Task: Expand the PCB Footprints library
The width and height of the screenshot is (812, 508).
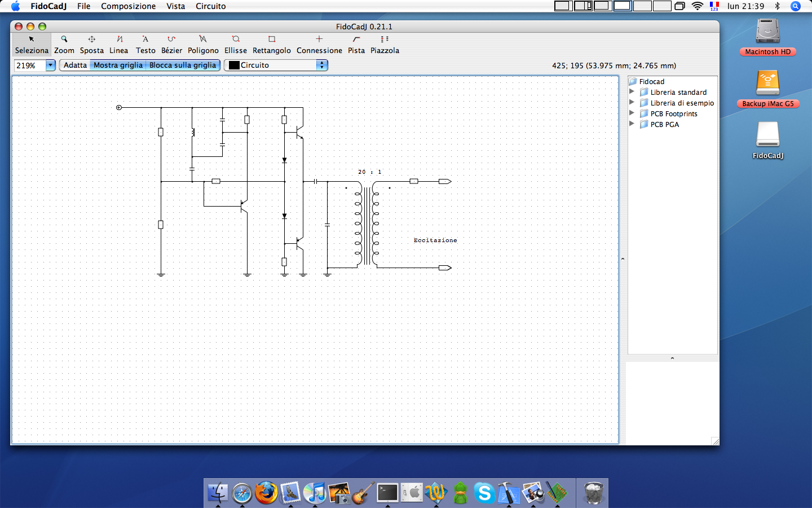Action: pos(632,113)
